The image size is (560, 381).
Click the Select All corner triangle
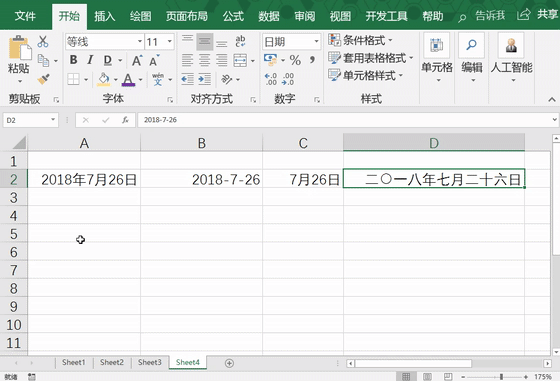pos(19,143)
